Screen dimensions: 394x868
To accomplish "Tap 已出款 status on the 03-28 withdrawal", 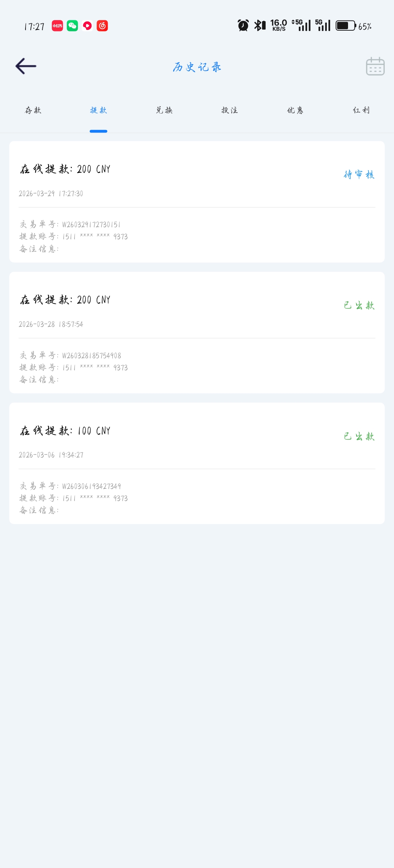I will click(359, 305).
